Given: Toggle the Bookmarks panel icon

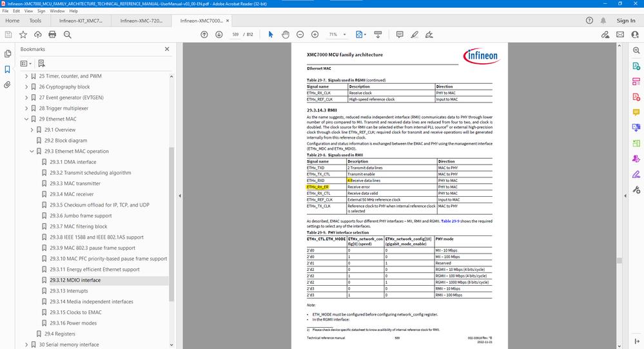Looking at the screenshot, I should coord(7,70).
